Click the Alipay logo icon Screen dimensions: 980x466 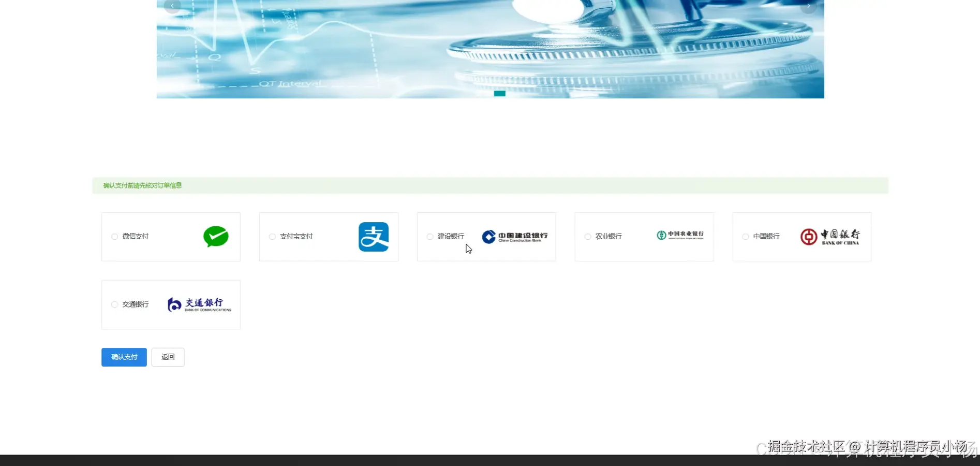click(374, 237)
